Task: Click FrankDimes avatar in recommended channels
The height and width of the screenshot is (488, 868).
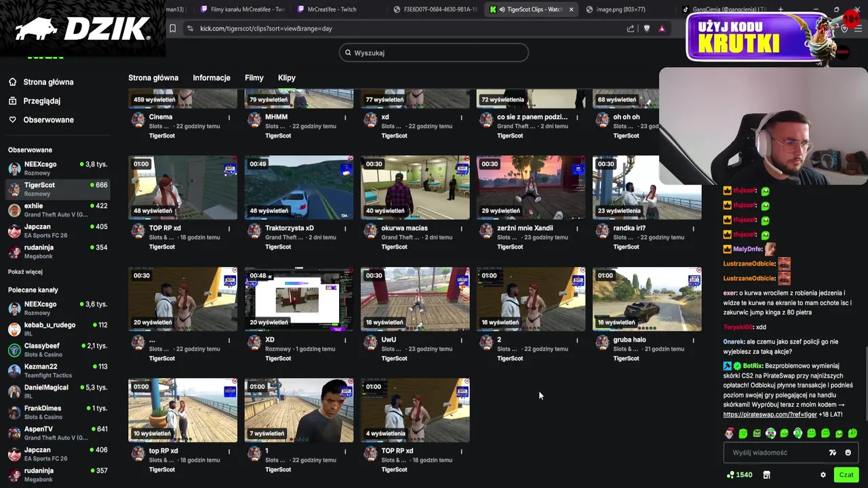Action: pos(14,413)
